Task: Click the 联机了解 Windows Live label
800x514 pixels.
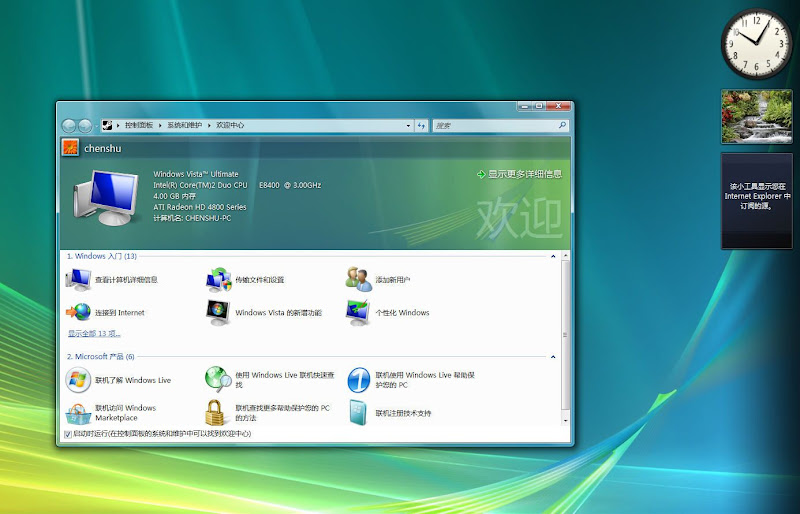Action: [133, 380]
